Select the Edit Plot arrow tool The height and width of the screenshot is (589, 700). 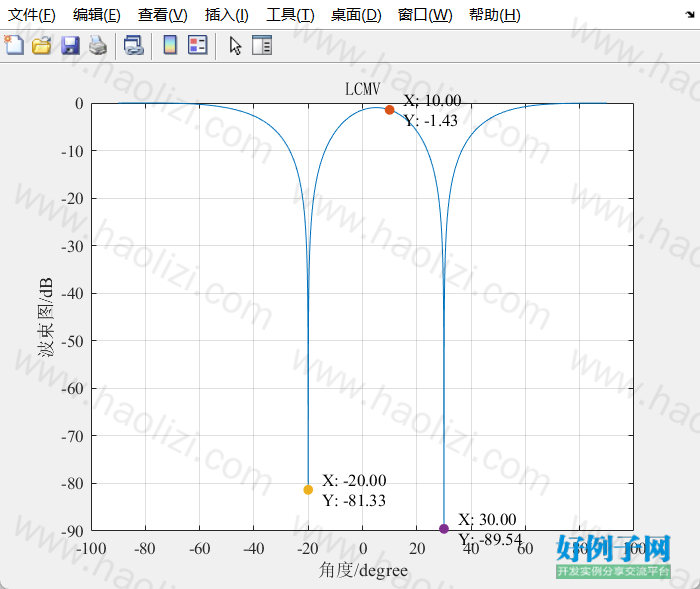click(x=235, y=46)
